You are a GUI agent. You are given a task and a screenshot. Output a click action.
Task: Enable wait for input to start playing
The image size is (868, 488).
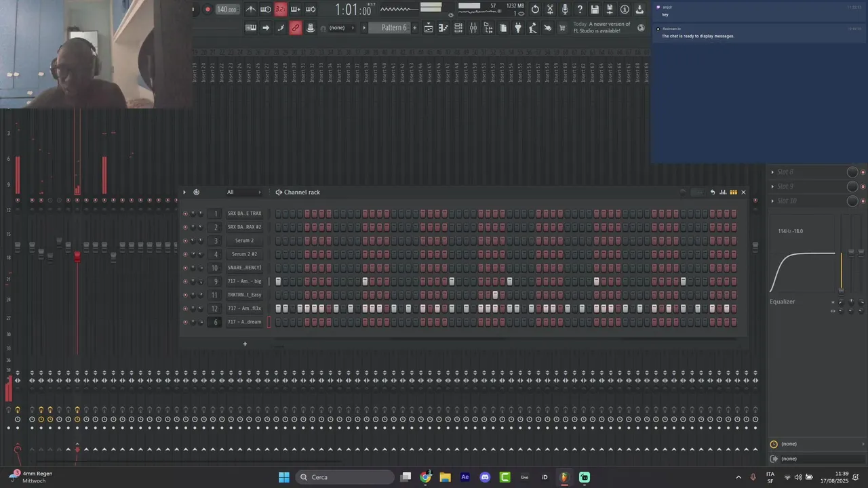266,9
